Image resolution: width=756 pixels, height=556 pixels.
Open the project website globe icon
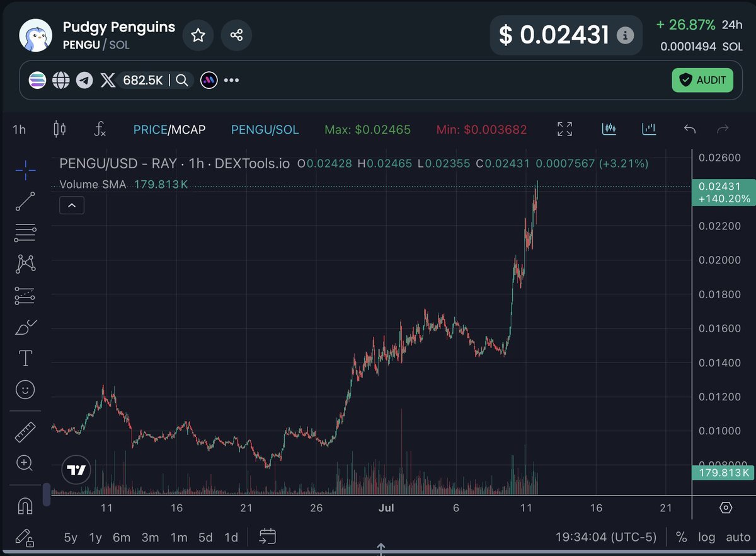[60, 80]
